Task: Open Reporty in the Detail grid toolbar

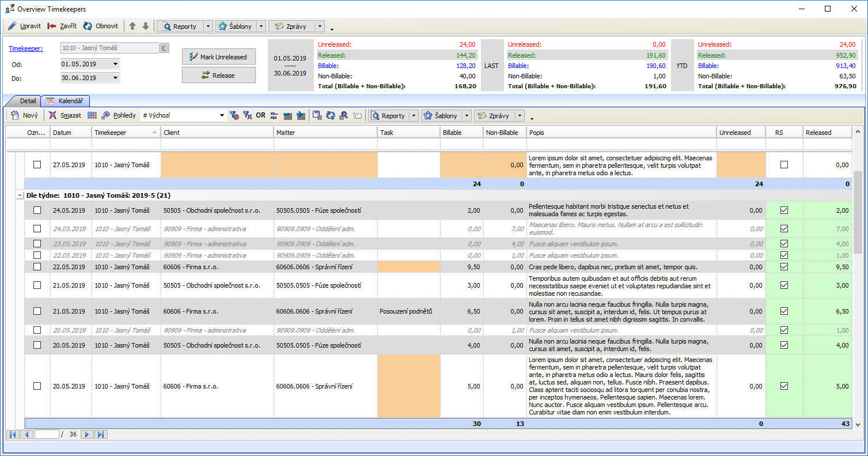Action: (388, 115)
